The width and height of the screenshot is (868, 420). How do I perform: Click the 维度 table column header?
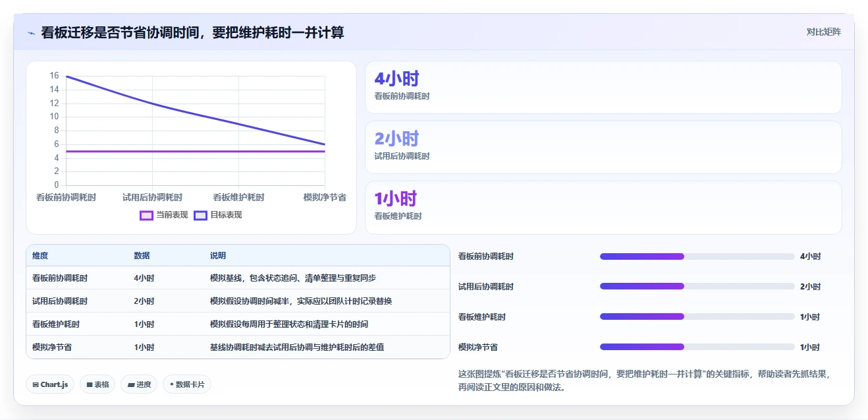point(40,256)
